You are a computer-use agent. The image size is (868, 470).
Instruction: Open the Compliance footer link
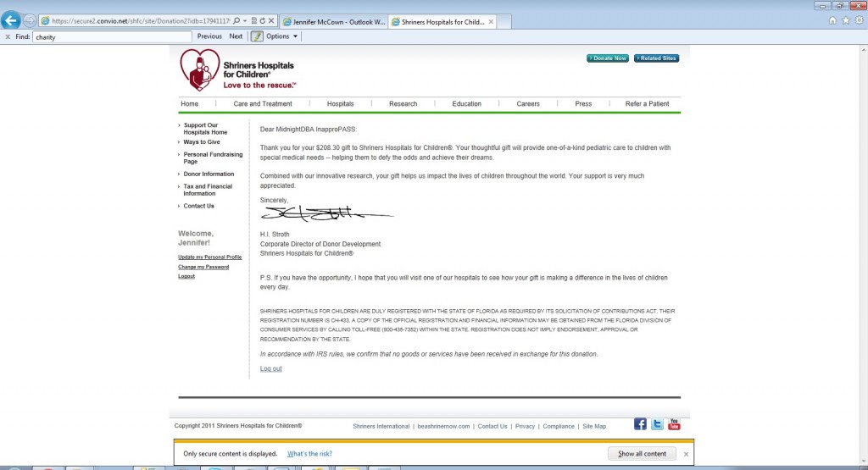pyautogui.click(x=559, y=426)
